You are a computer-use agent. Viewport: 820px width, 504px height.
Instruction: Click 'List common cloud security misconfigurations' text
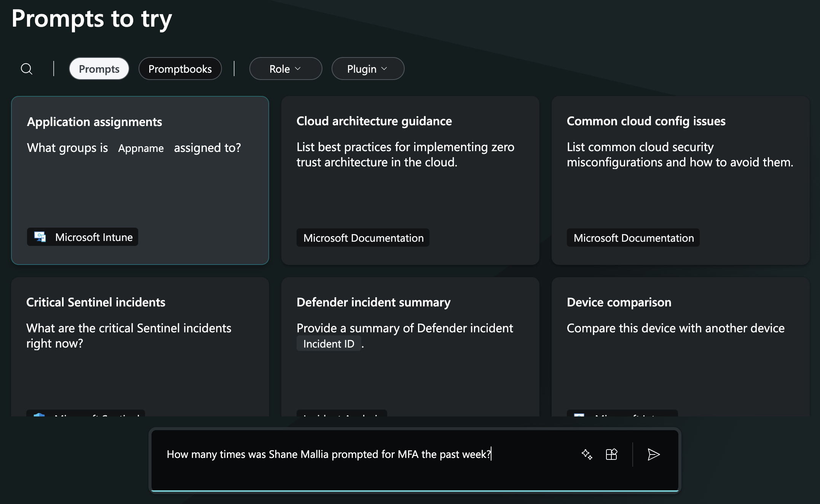680,155
